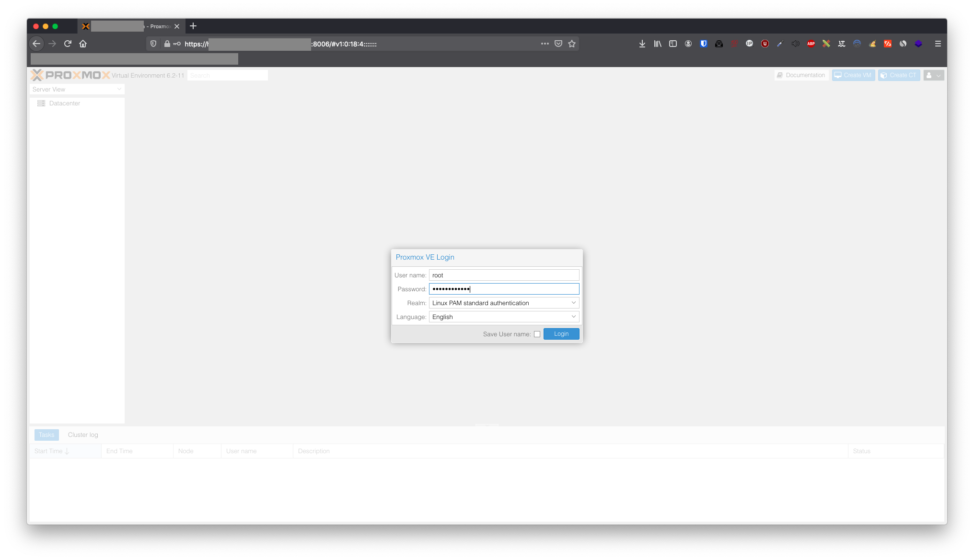Open Documentation
The height and width of the screenshot is (560, 974).
801,75
